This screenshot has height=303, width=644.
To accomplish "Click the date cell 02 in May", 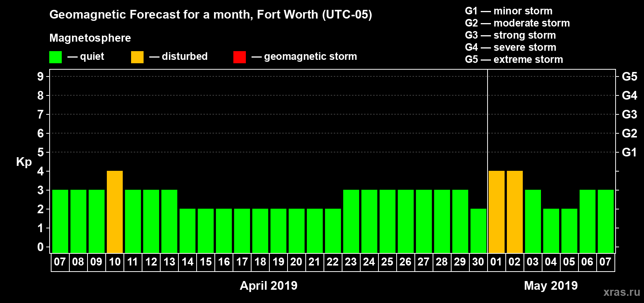I will click(515, 262).
